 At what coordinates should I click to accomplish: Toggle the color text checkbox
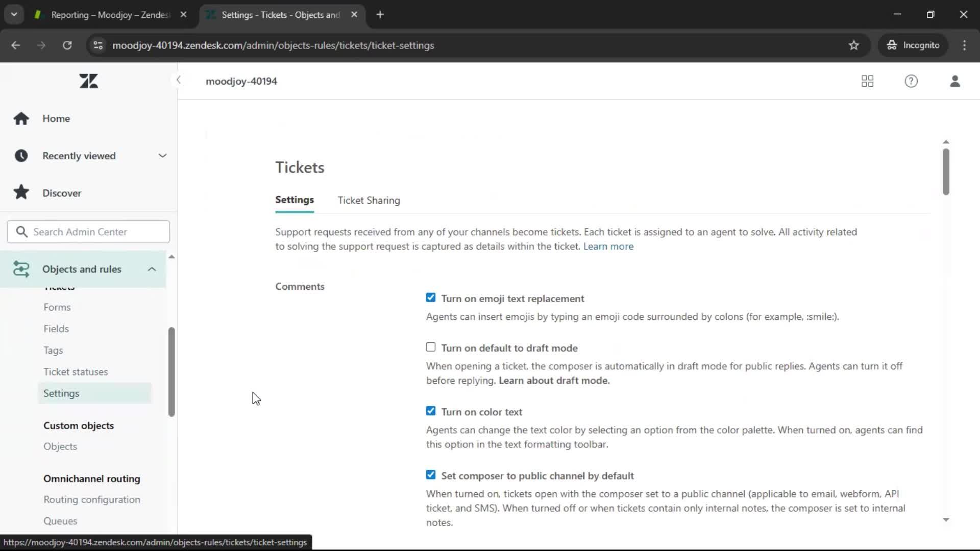coord(431,411)
